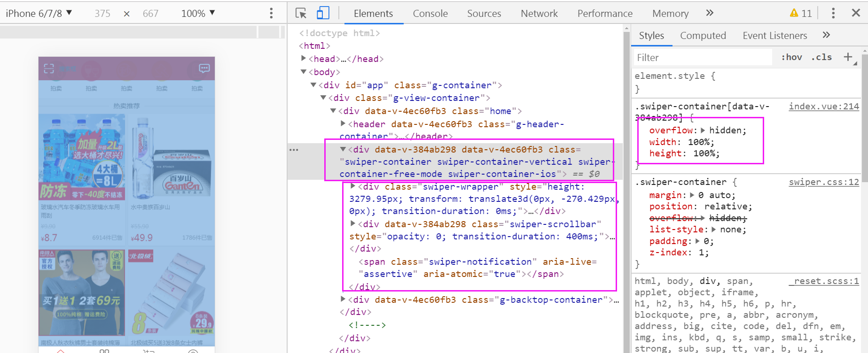The image size is (868, 353).
Task: Show more DevTools panel tabs
Action: point(710,13)
